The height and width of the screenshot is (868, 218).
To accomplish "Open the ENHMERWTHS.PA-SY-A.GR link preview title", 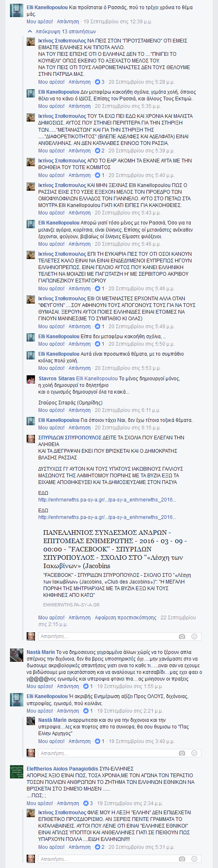I will [115, 549].
